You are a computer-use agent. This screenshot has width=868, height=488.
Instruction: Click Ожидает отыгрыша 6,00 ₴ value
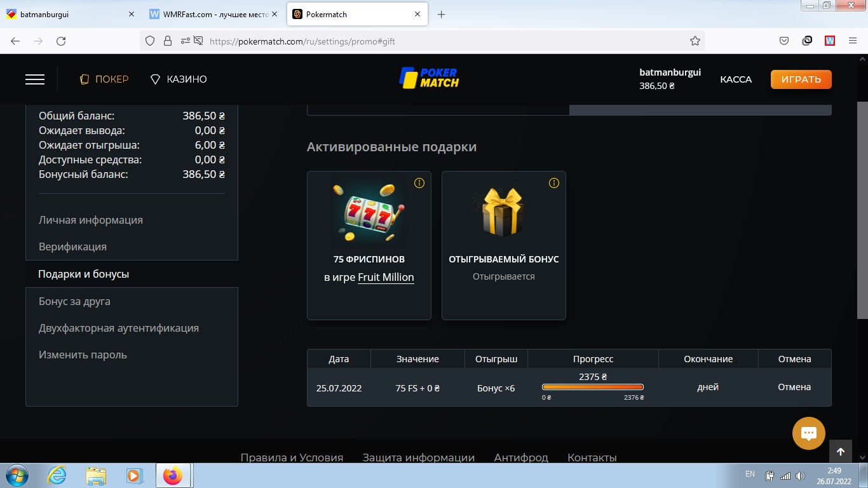coord(210,145)
